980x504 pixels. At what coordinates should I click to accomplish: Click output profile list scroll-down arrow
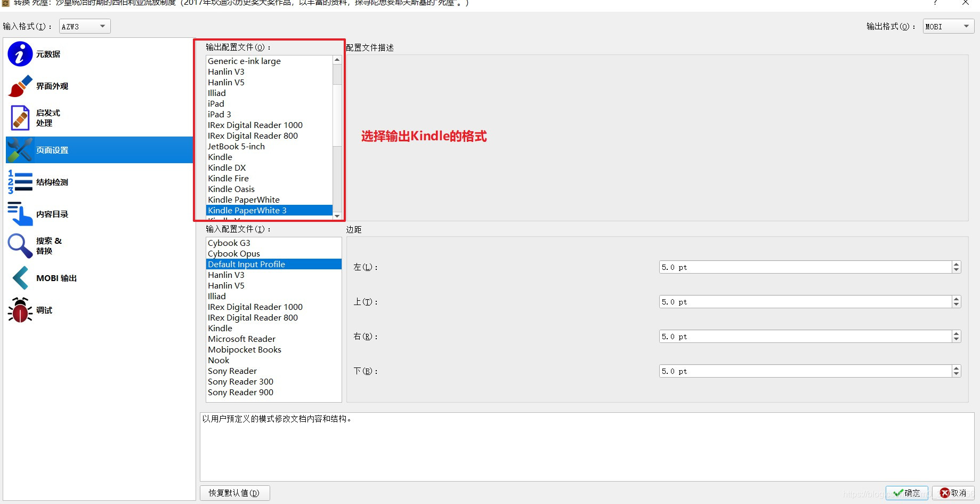[337, 216]
